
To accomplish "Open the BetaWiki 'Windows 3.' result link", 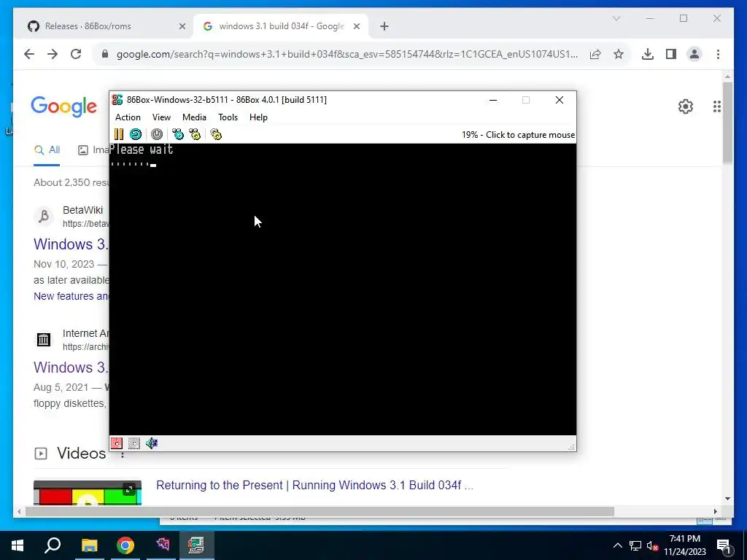I will point(71,244).
